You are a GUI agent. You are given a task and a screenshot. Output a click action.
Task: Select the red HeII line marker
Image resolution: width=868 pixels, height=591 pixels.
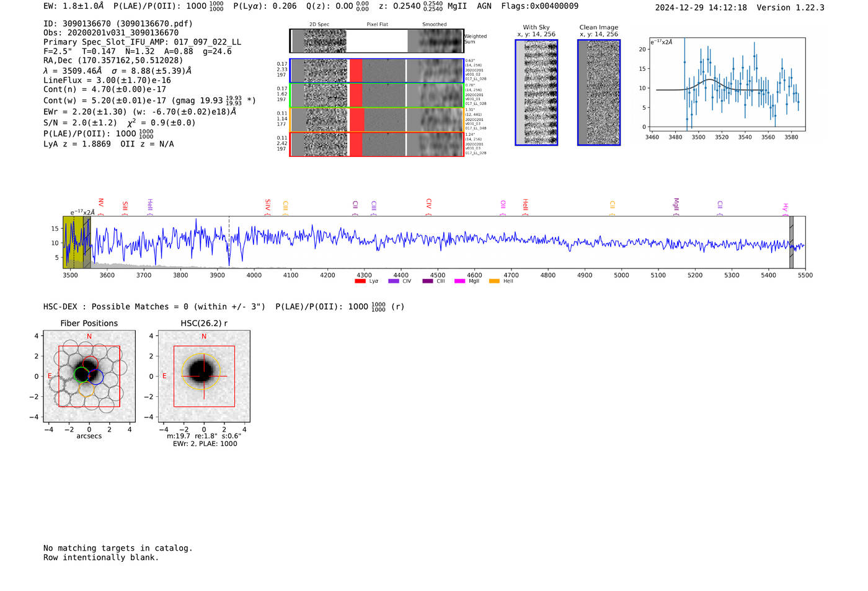point(525,207)
